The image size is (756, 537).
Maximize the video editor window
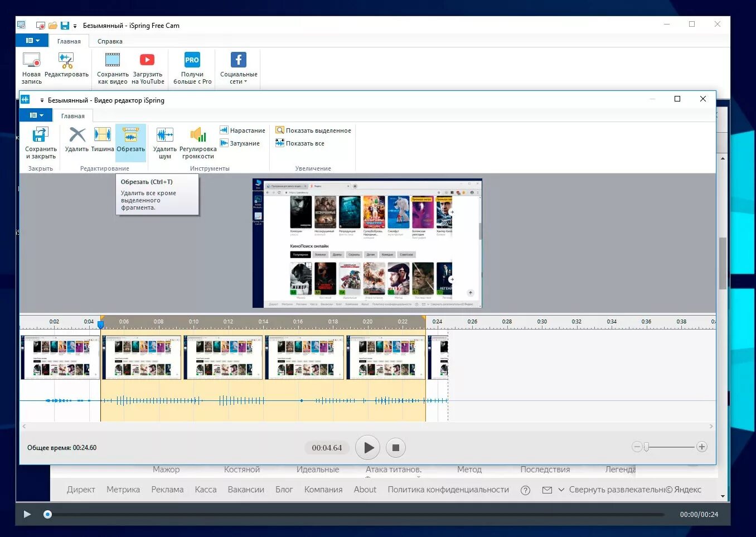pos(677,99)
